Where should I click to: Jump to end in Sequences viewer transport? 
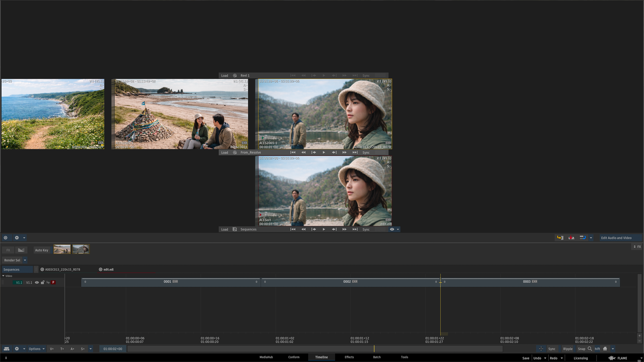355,229
